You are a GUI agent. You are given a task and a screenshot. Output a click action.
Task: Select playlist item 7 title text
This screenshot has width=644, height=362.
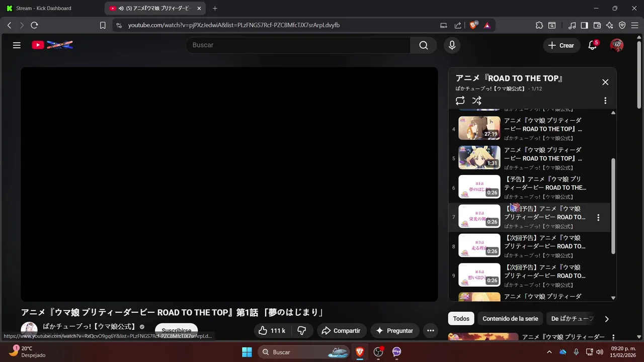click(x=545, y=213)
